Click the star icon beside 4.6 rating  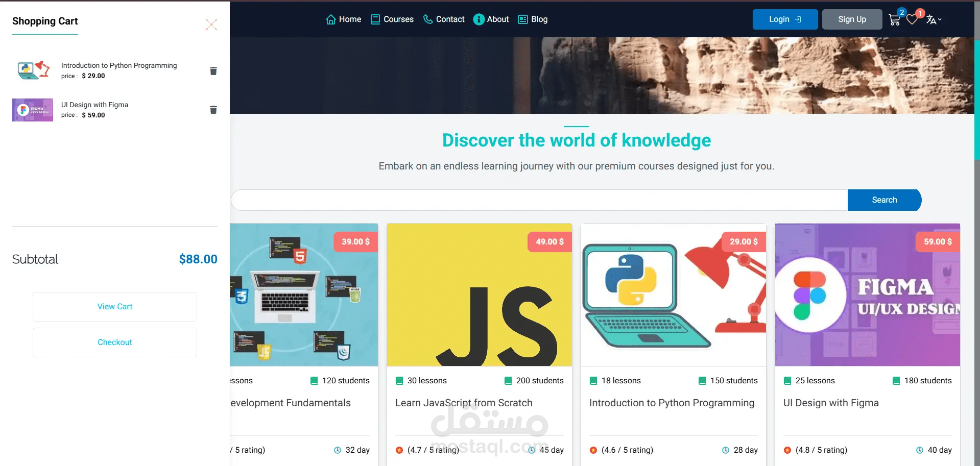click(593, 450)
